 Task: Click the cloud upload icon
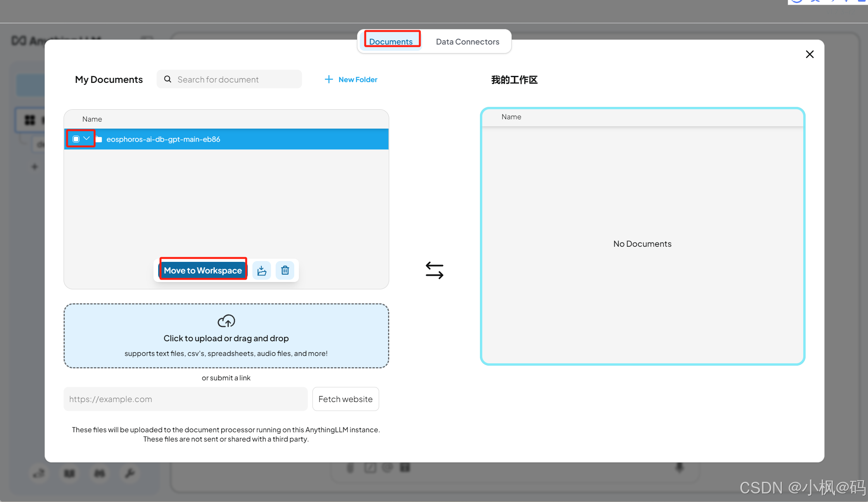(x=226, y=321)
